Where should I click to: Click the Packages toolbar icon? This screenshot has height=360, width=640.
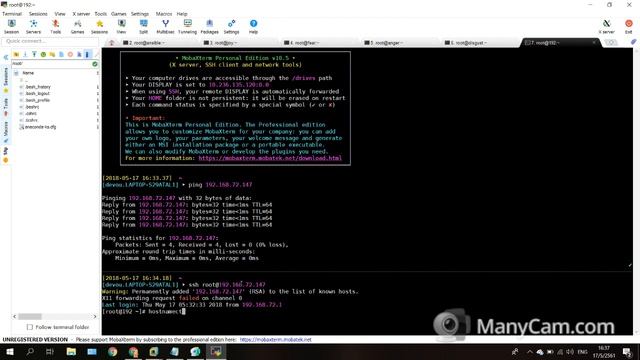(x=209, y=27)
